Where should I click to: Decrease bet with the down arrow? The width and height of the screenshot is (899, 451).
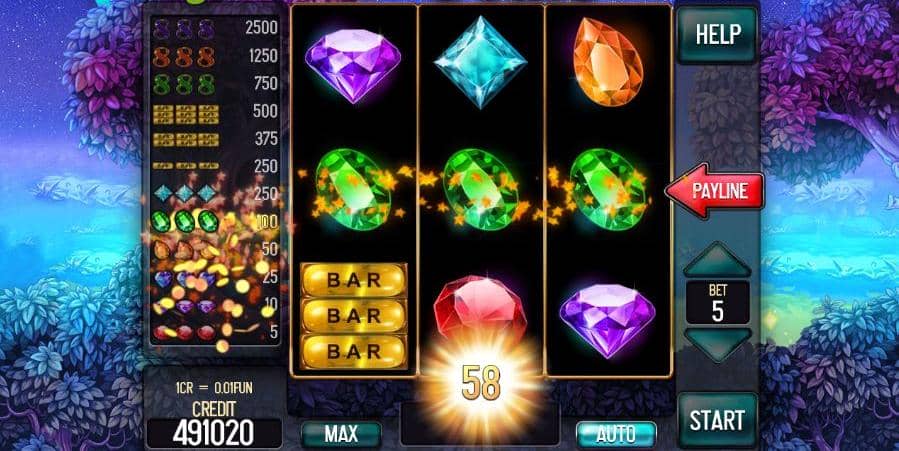(x=717, y=344)
